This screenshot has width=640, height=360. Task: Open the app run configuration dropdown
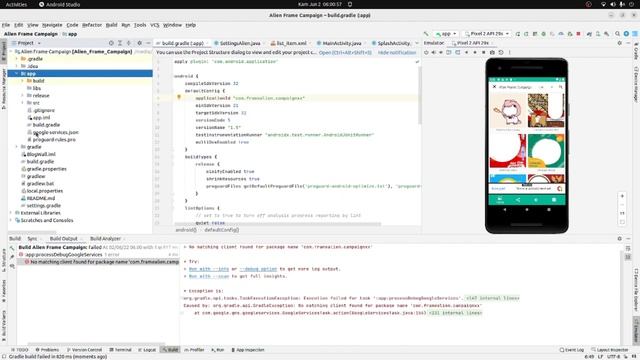pyautogui.click(x=446, y=34)
